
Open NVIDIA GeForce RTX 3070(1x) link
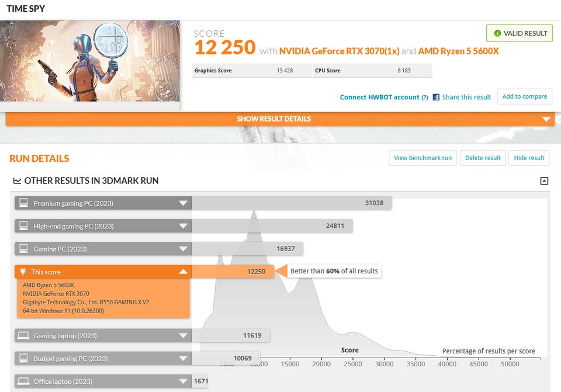[339, 51]
